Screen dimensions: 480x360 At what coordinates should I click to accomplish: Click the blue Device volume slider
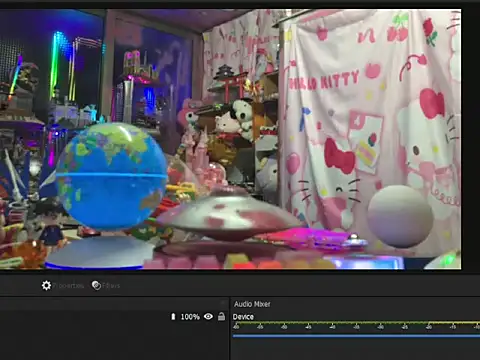[x=356, y=336]
